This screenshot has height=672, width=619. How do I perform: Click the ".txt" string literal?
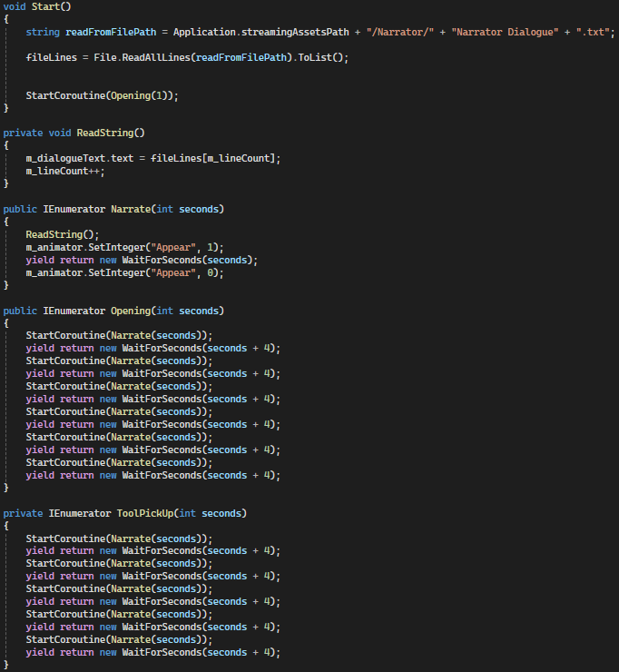tap(593, 32)
